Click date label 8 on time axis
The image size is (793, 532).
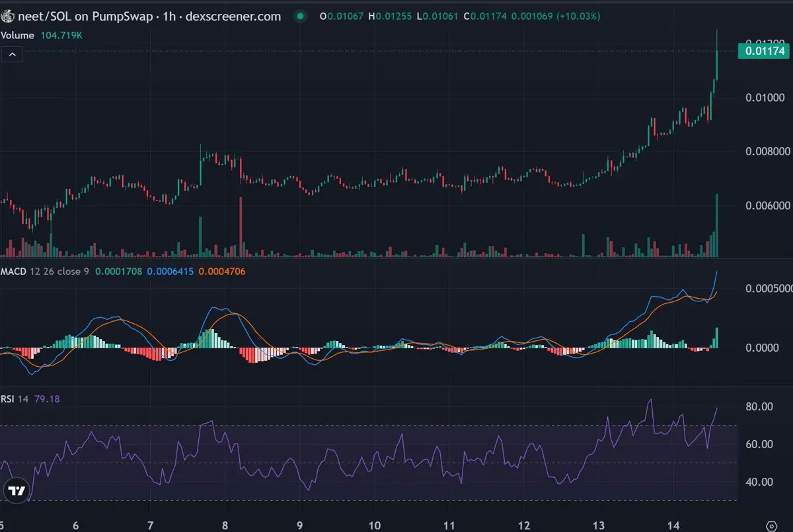tap(225, 525)
